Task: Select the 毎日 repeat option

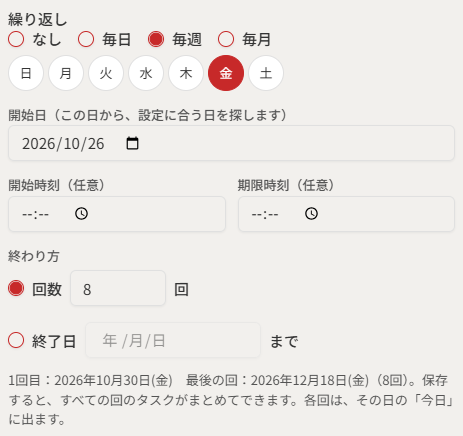Action: [x=86, y=39]
